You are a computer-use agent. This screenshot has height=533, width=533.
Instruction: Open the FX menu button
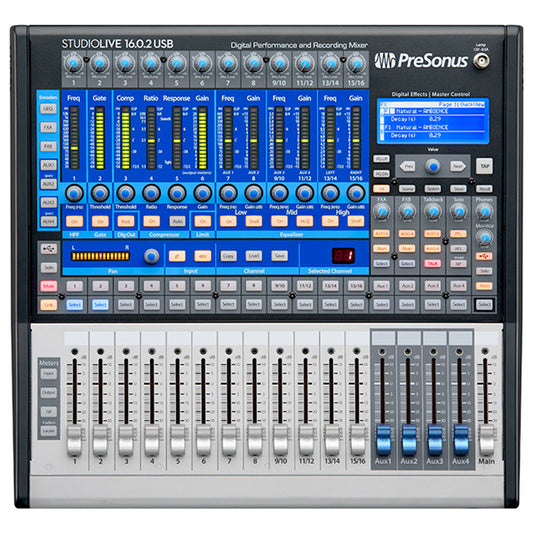(x=381, y=188)
